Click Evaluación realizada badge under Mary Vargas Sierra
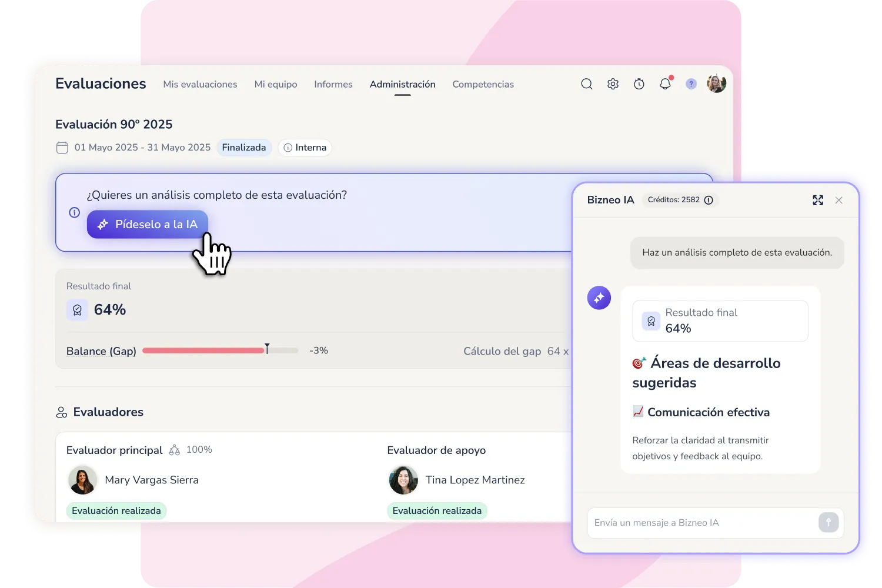882x588 pixels. (x=116, y=510)
